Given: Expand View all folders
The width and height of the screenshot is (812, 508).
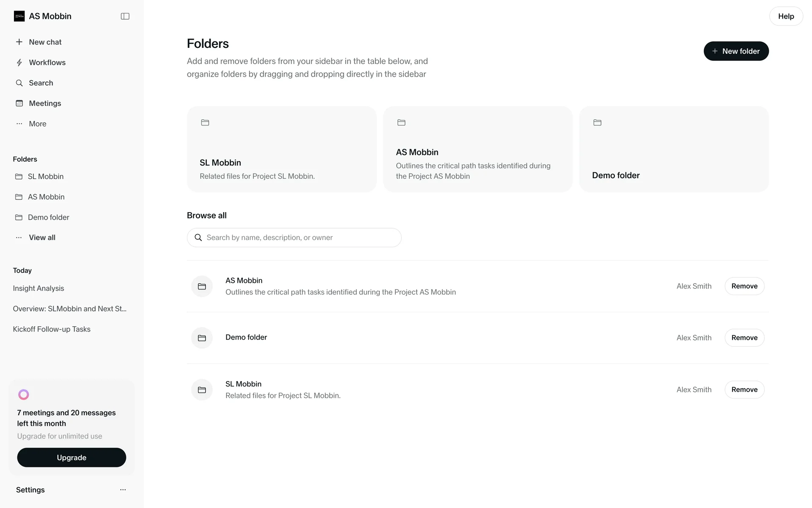Looking at the screenshot, I should 42,237.
